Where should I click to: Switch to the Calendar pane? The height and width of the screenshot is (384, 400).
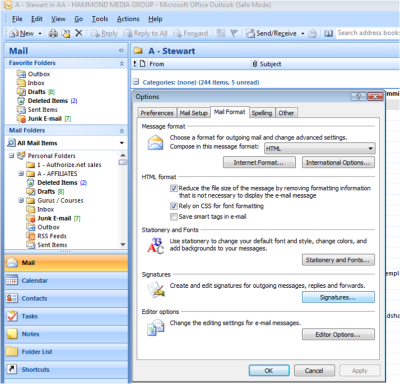tap(66, 281)
